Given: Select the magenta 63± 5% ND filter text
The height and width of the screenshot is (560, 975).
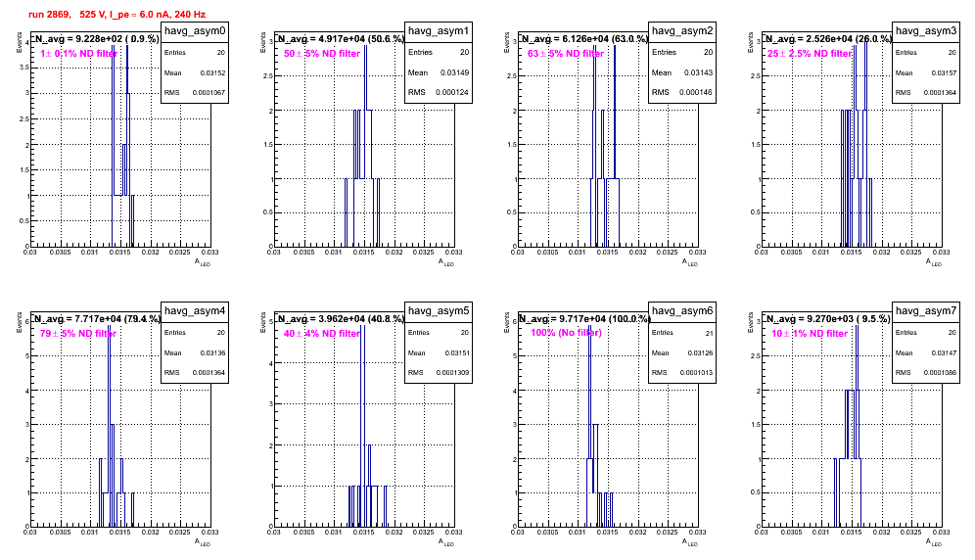Looking at the screenshot, I should (x=566, y=54).
